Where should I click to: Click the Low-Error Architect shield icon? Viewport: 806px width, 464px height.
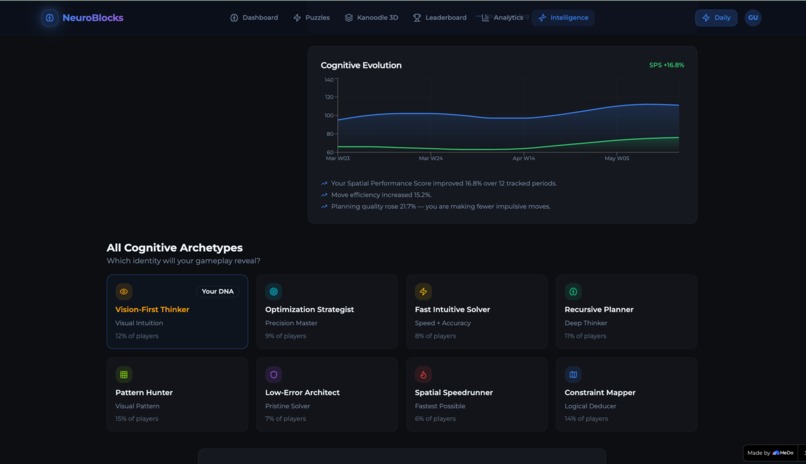coord(273,375)
